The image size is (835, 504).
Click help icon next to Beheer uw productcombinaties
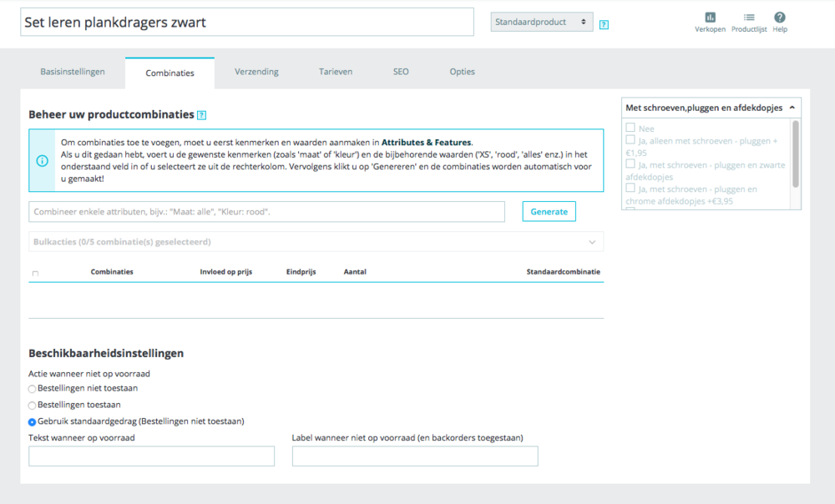tap(201, 115)
